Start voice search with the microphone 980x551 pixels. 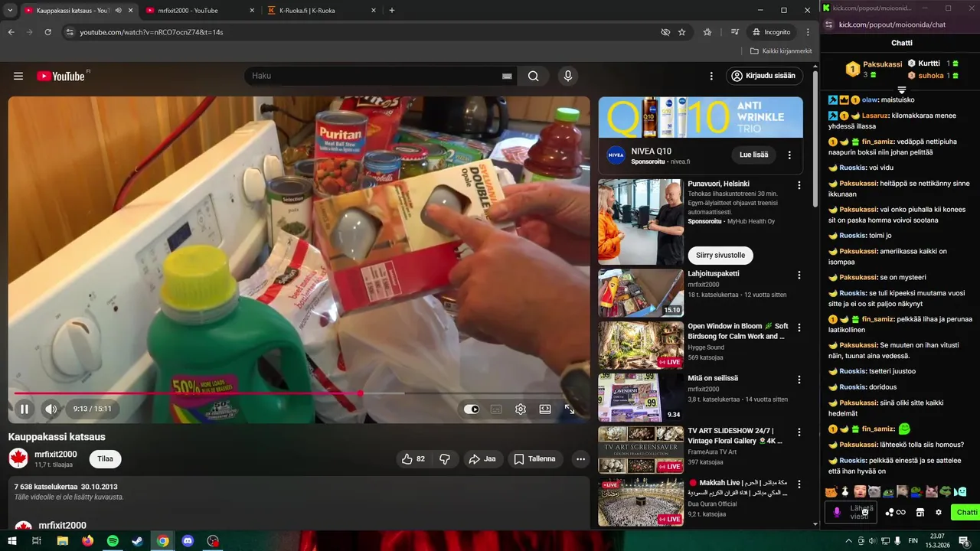click(x=567, y=76)
